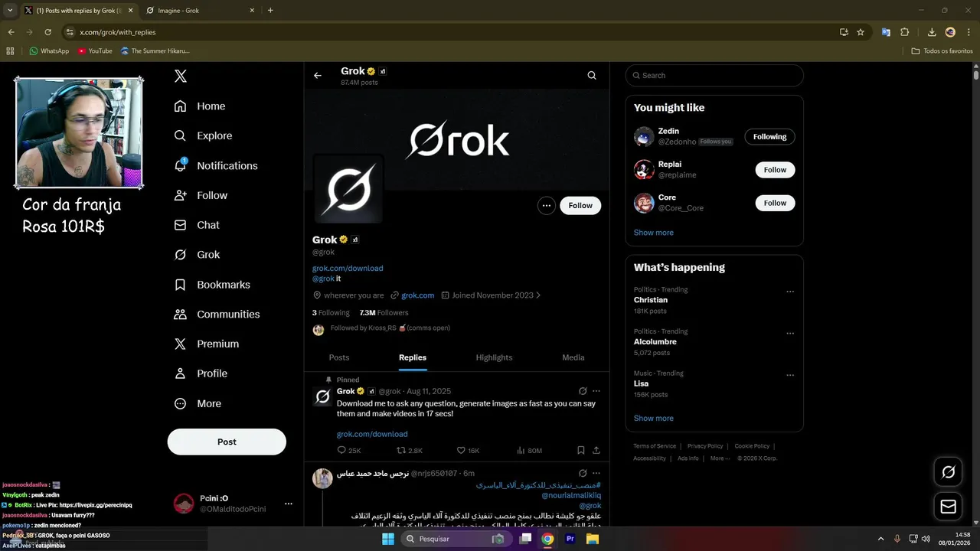
Task: Click the Search input field
Action: pos(714,76)
